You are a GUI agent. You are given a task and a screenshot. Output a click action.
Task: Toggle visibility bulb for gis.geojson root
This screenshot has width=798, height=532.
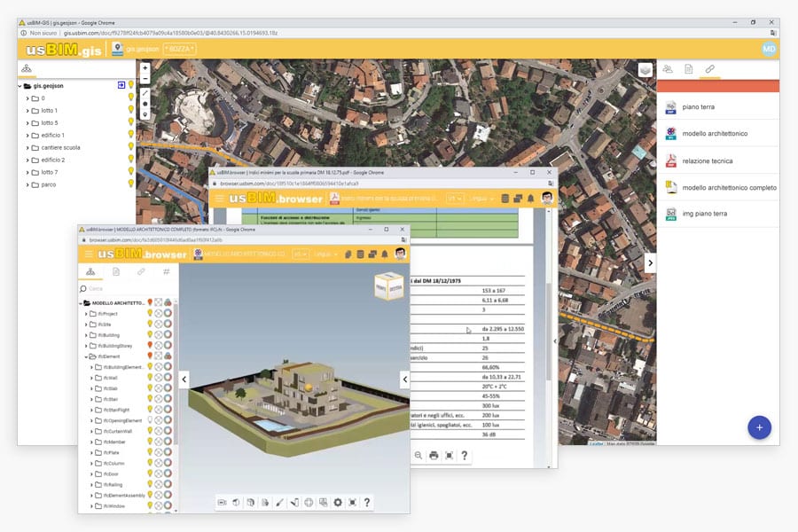131,84
